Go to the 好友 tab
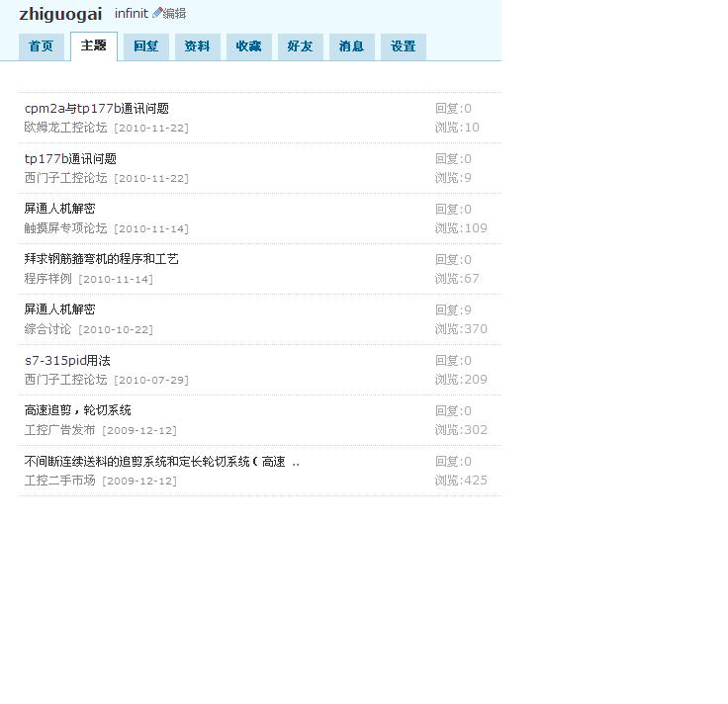The image size is (728, 704). point(301,46)
